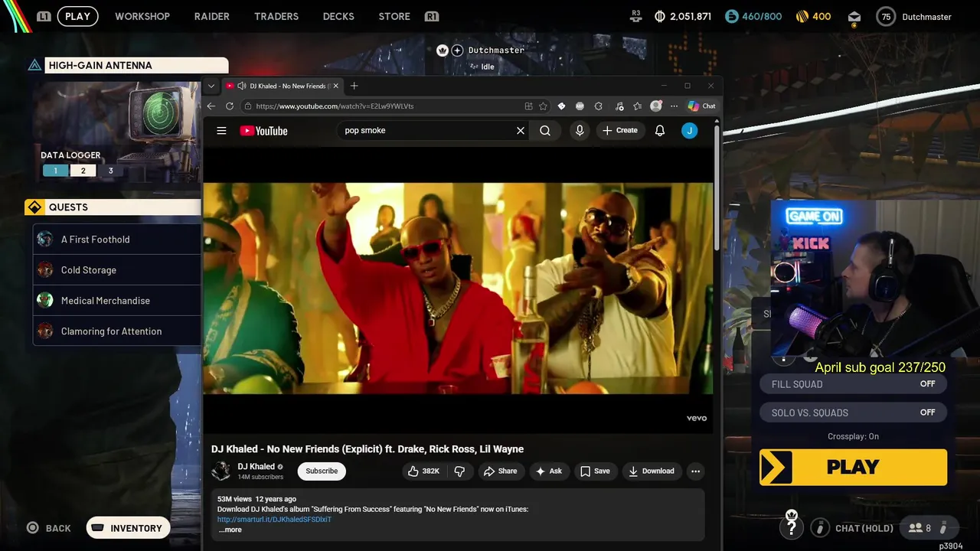This screenshot has height=551, width=980.
Task: Switch to DJ Khaled browser tab
Action: [x=283, y=86]
